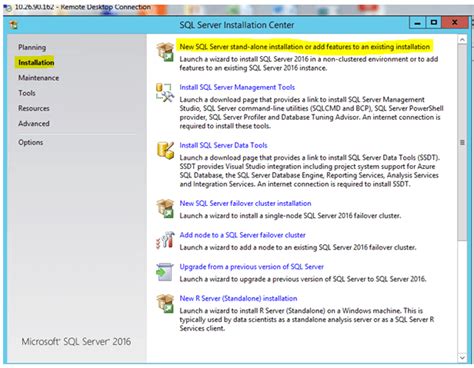Image resolution: width=474 pixels, height=368 pixels.
Task: Click the R Server Standalone box icon
Action: pos(165,303)
